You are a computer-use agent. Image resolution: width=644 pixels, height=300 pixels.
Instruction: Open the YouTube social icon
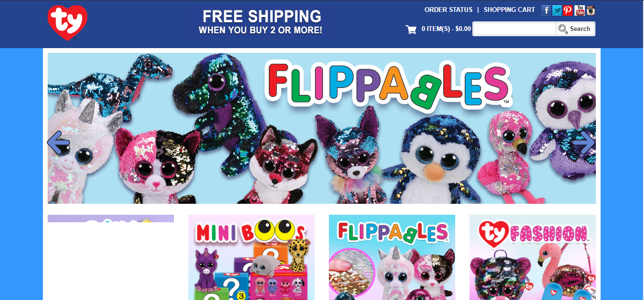tap(580, 10)
